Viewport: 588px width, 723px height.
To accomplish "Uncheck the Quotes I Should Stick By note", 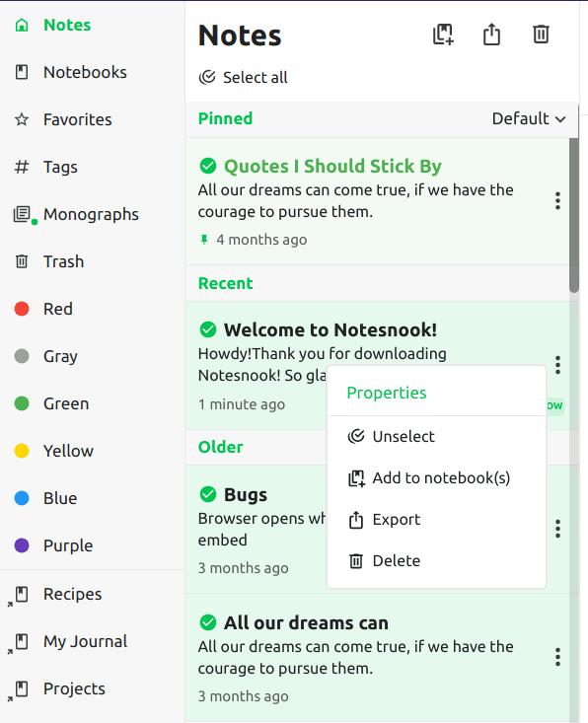I will pos(208,166).
